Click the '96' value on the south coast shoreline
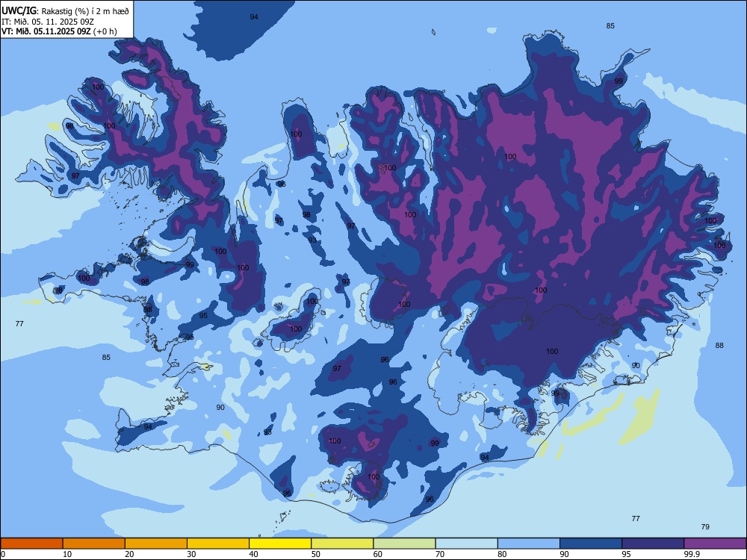Screen dimensions: 747x560 coord(287,493)
